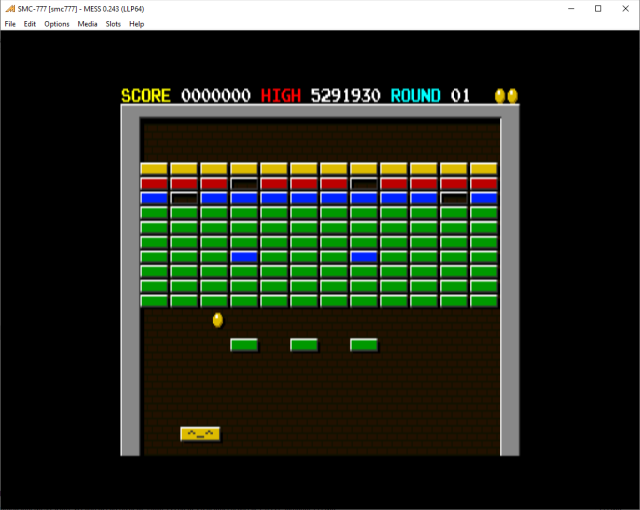Click the cyan ROUND label
The height and width of the screenshot is (510, 640).
point(416,96)
